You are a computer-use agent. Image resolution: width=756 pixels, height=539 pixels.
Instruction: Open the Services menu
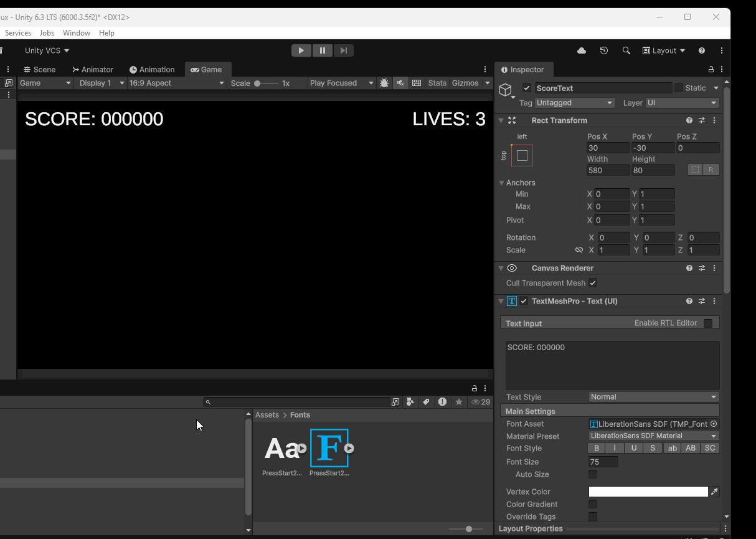pos(18,33)
